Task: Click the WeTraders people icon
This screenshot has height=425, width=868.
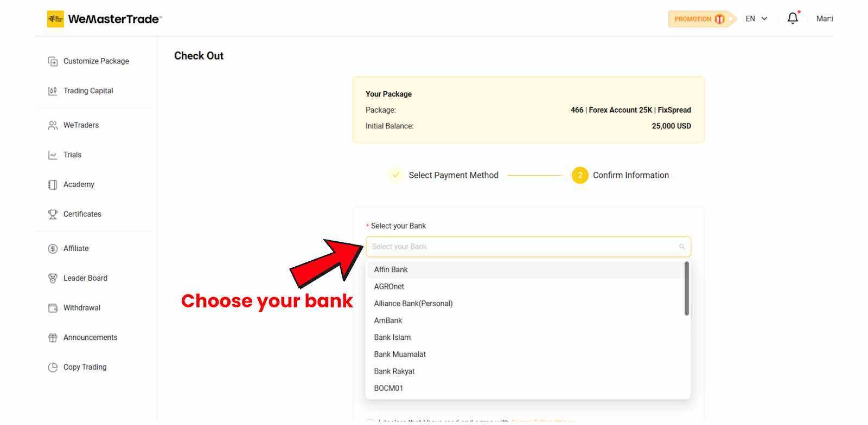Action: [x=53, y=125]
